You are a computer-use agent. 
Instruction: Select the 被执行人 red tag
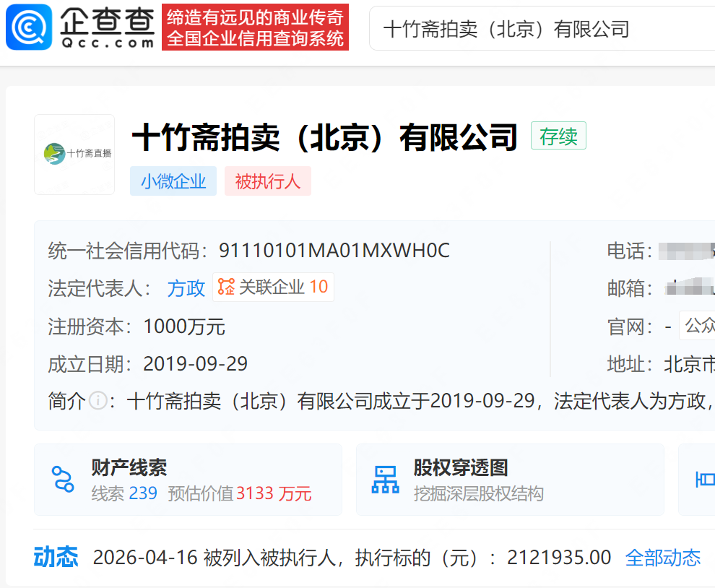coord(267,181)
